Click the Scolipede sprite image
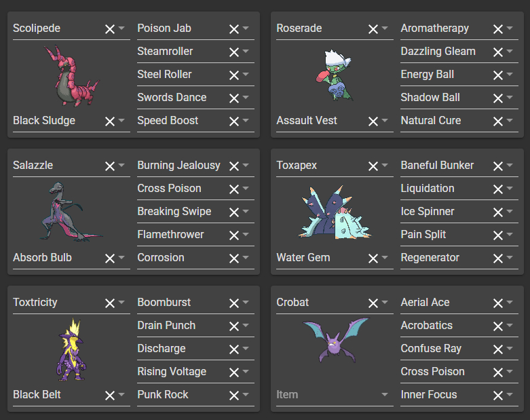Viewport: 530px width, 420px height. pyautogui.click(x=72, y=75)
